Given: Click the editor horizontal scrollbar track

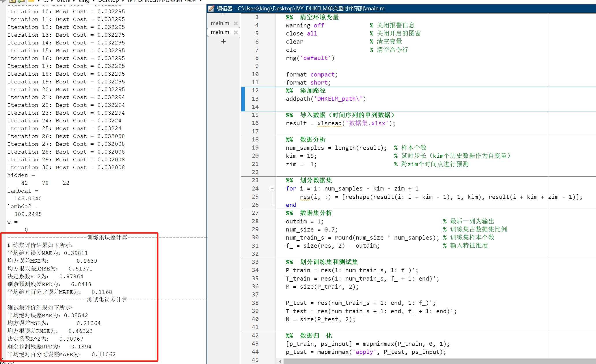Looking at the screenshot, I should click(x=433, y=361).
